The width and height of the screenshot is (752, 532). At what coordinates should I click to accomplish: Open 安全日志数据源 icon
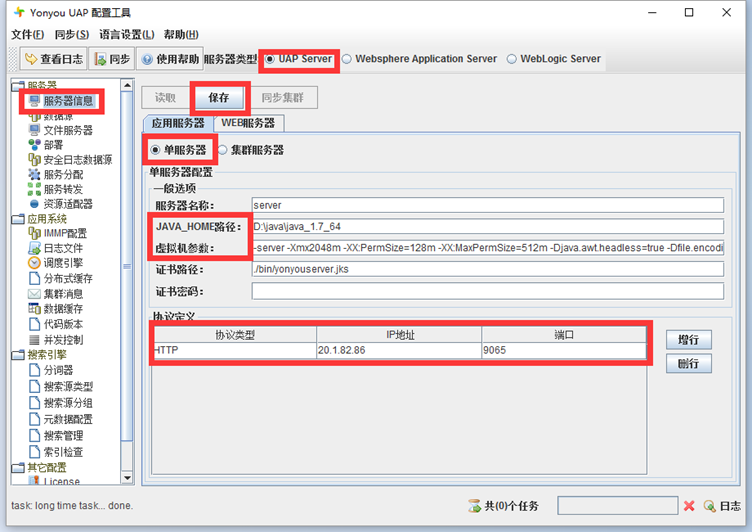[35, 159]
